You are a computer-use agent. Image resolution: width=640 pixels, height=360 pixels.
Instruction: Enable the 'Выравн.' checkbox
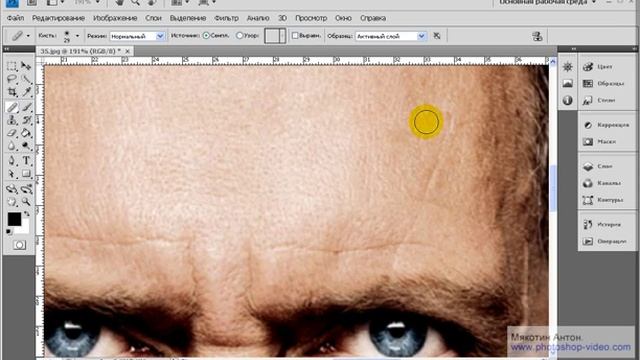tap(295, 36)
